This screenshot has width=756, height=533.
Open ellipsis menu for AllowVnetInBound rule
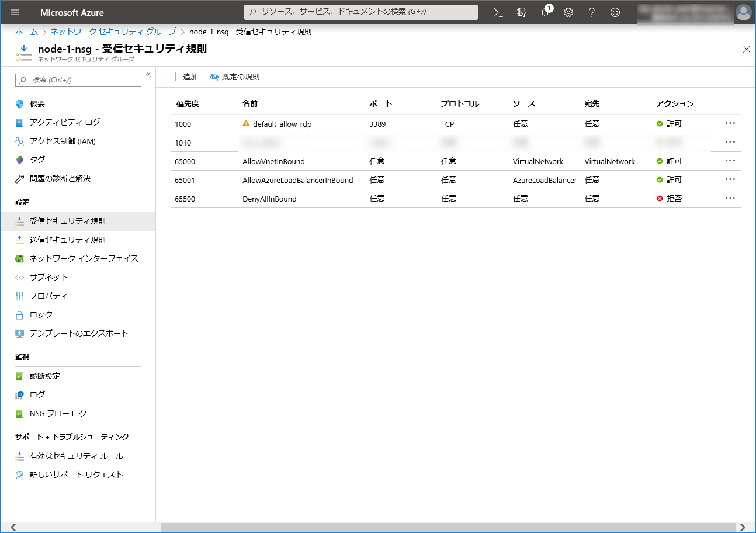tap(730, 161)
